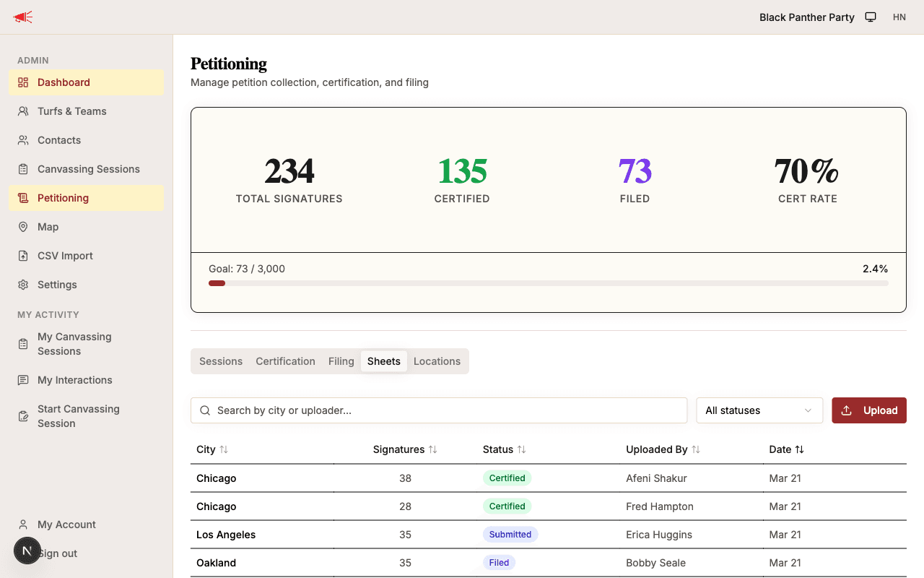924x578 pixels.
Task: Open CSV Import page
Action: pos(87,256)
